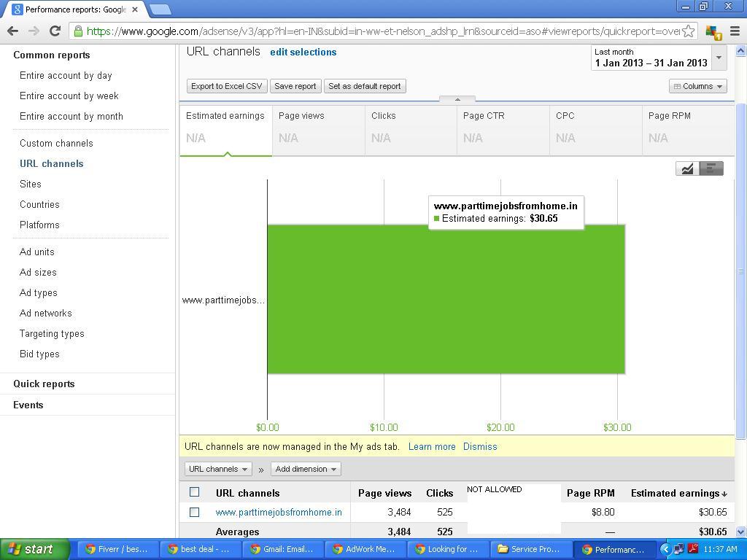Bookmark this page with the star icon
This screenshot has width=747, height=560.
click(688, 31)
